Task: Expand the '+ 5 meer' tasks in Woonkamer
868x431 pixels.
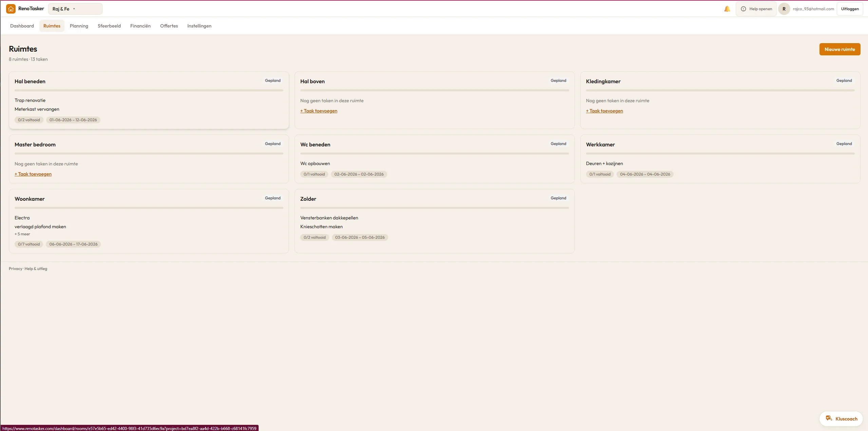Action: pos(22,234)
